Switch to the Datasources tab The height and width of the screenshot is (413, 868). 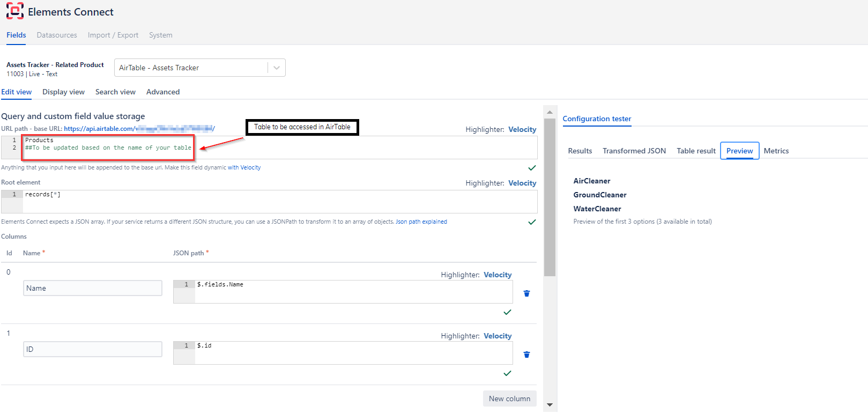[x=57, y=35]
